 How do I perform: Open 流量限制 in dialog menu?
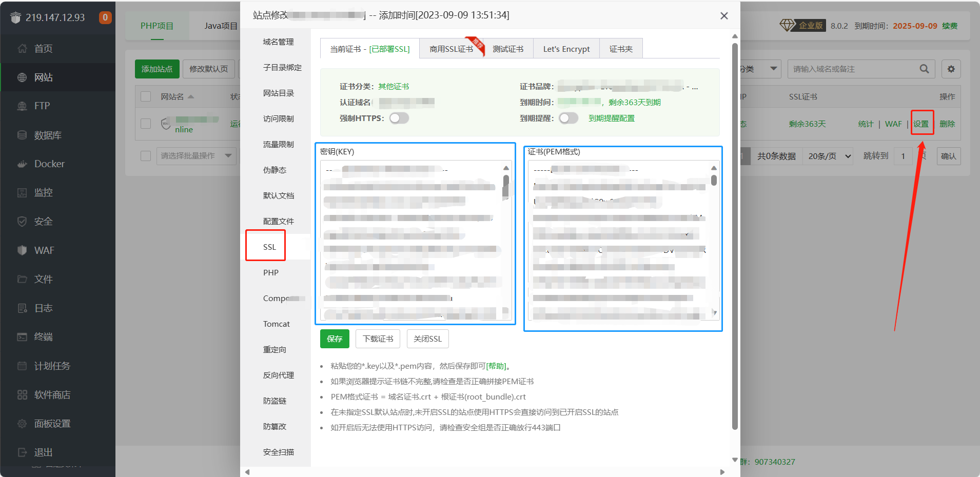pyautogui.click(x=278, y=144)
